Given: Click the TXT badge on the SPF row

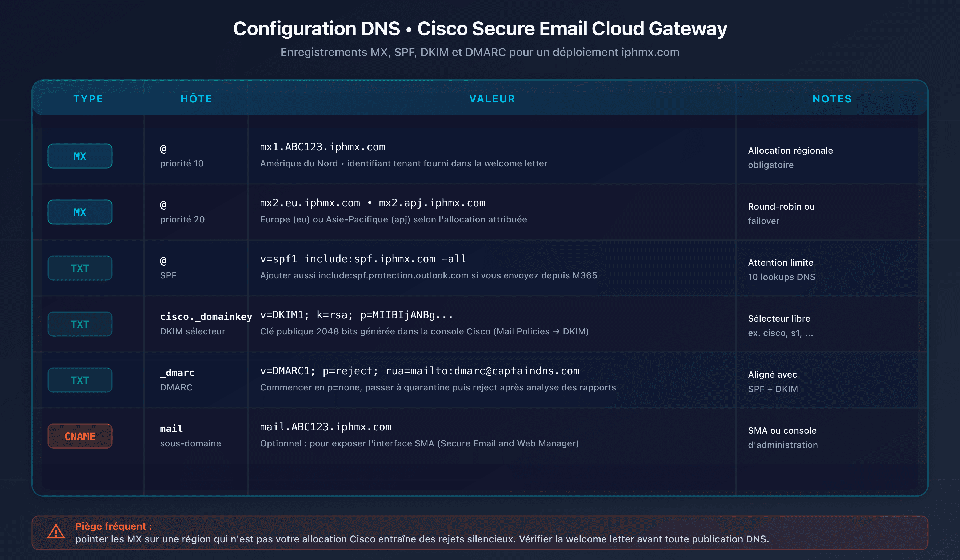Looking at the screenshot, I should click(80, 268).
